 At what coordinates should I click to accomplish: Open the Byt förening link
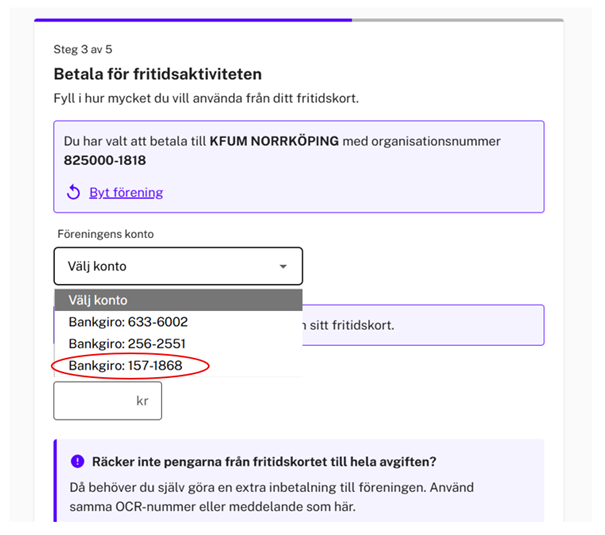(x=126, y=192)
